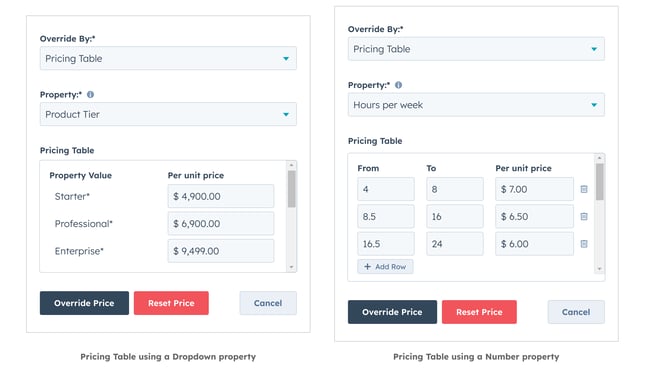
Task: Click scrollbar down arrow in left pricing table
Action: (291, 267)
